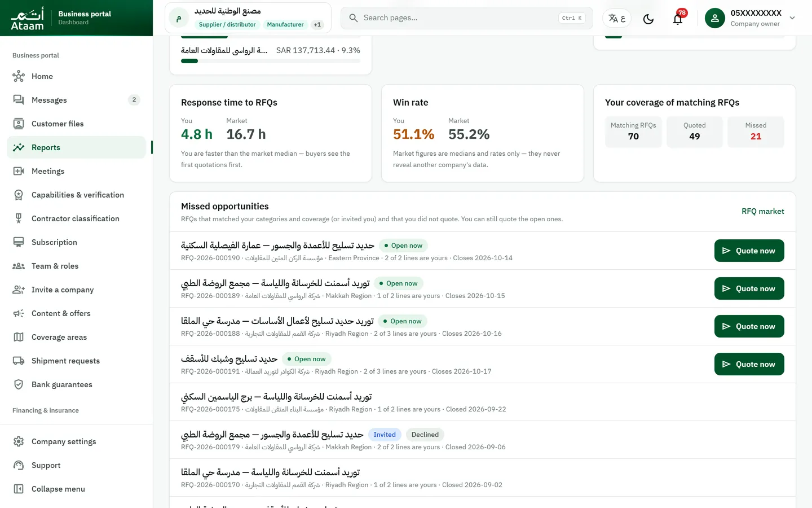Image resolution: width=812 pixels, height=508 pixels.
Task: Click the Supplier / distributor tag
Action: pos(227,24)
